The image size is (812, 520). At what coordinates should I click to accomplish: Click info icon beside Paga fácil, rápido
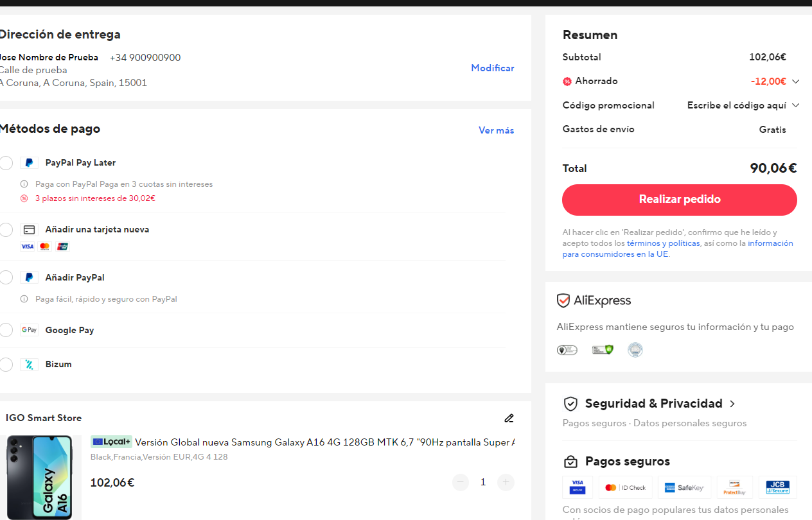(x=24, y=299)
